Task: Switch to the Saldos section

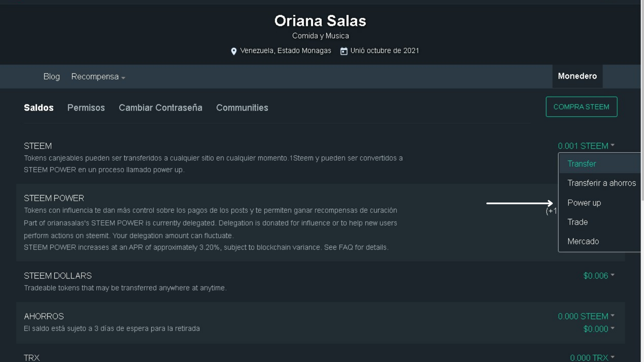Action: coord(39,108)
